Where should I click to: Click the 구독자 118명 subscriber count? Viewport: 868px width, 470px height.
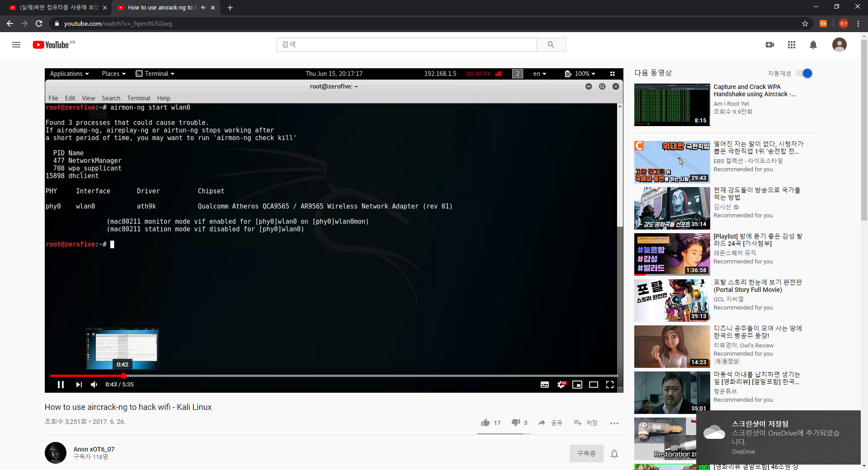(x=91, y=457)
